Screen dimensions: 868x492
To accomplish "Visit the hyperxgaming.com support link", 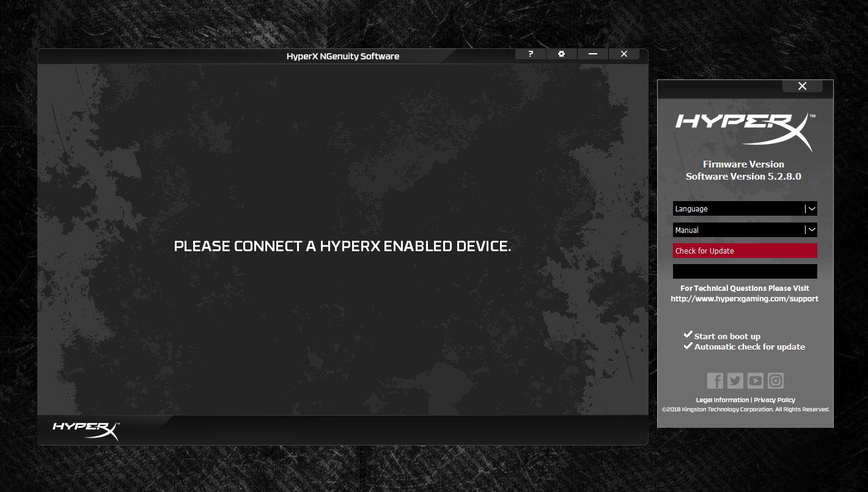I will click(744, 299).
